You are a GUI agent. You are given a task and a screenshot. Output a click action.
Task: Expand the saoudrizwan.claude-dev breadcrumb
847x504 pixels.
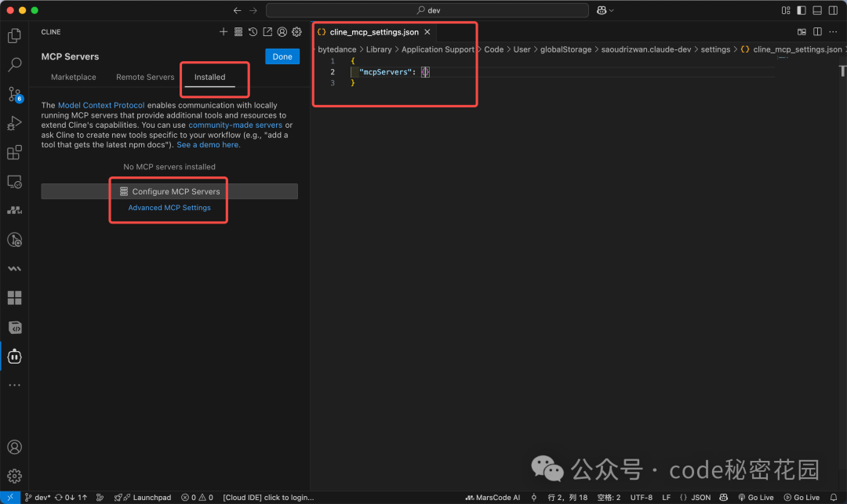click(x=646, y=49)
